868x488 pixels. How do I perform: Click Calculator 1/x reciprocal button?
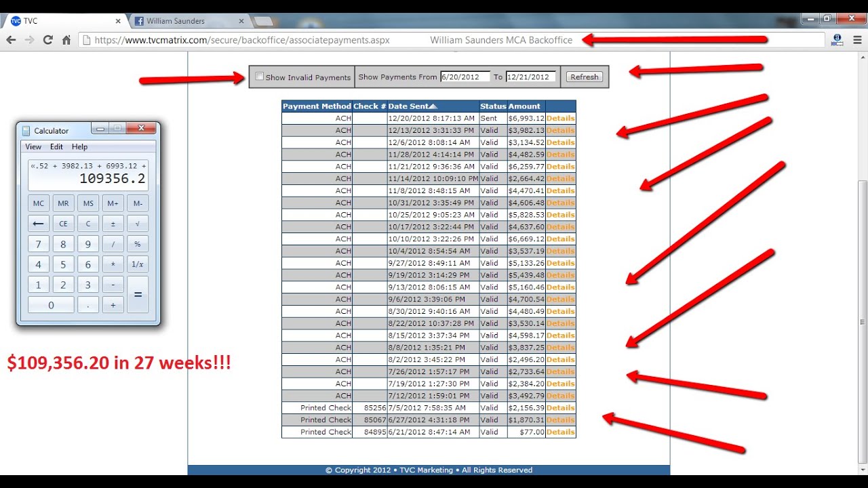pyautogui.click(x=138, y=264)
